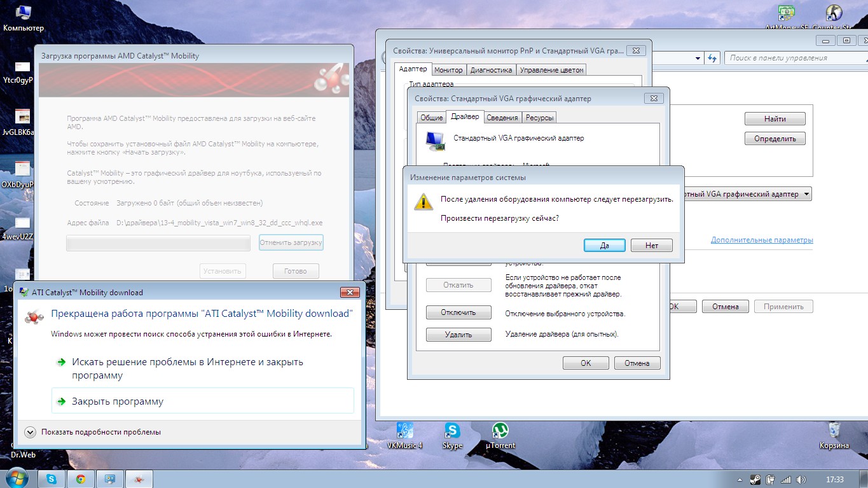Image resolution: width=868 pixels, height=488 pixels.
Task: Open VKMusic 4 desktop shortcut
Action: (x=404, y=436)
